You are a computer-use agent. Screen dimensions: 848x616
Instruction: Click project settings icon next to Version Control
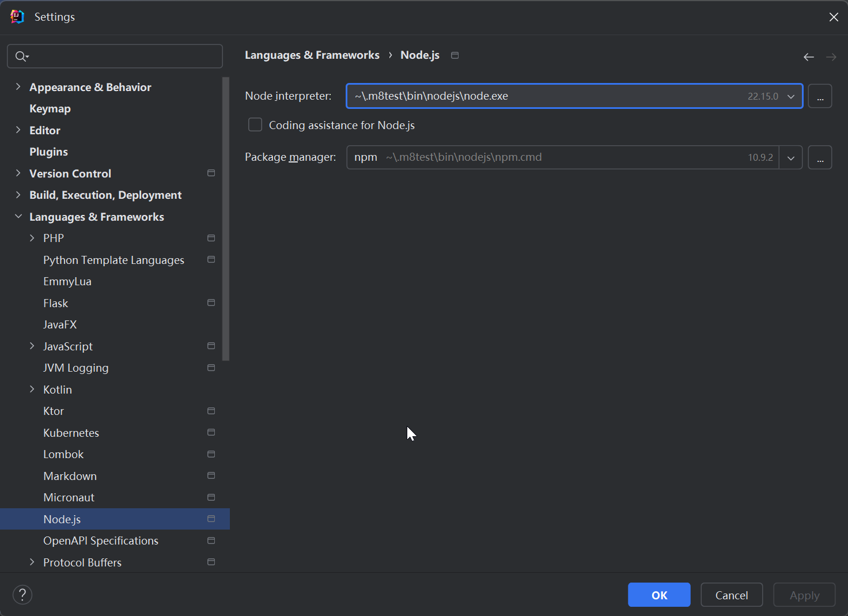(x=211, y=173)
